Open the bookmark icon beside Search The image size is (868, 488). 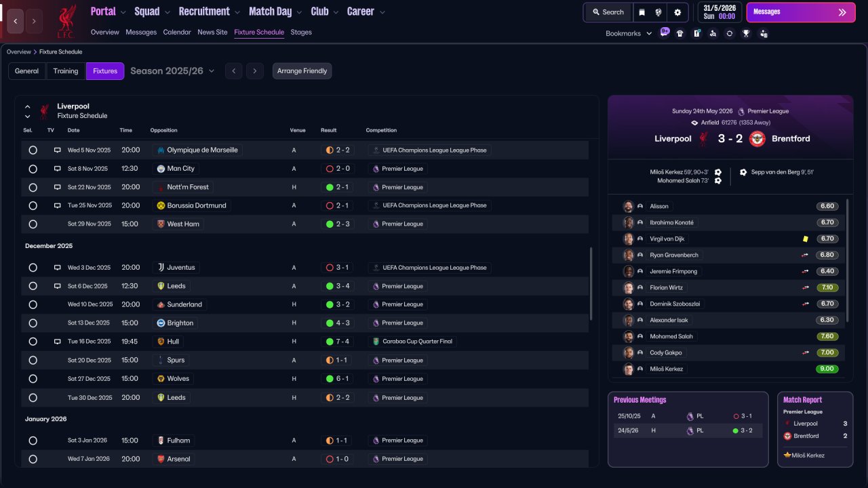click(642, 12)
